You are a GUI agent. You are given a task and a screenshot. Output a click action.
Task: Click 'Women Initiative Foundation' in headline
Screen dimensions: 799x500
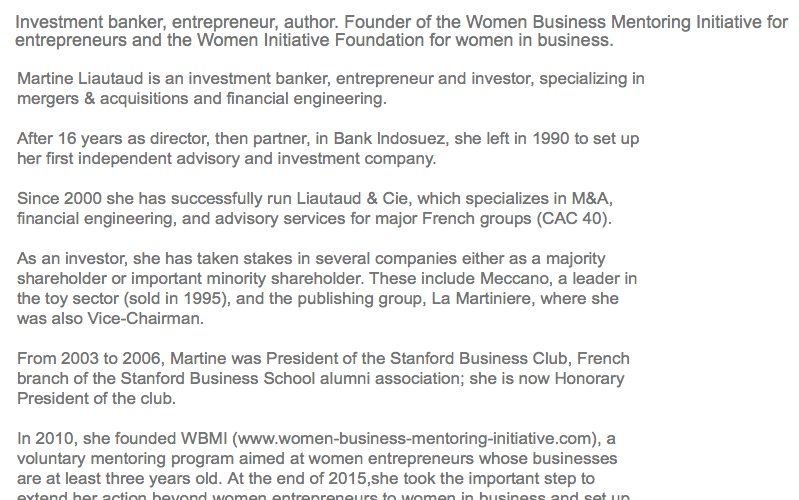310,40
